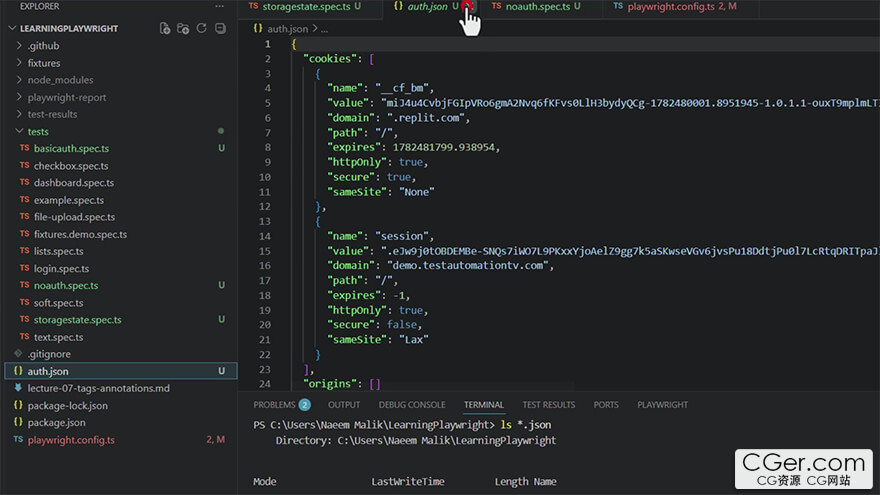Image resolution: width=880 pixels, height=495 pixels.
Task: Open checkbox.spec.ts file
Action: tap(71, 166)
